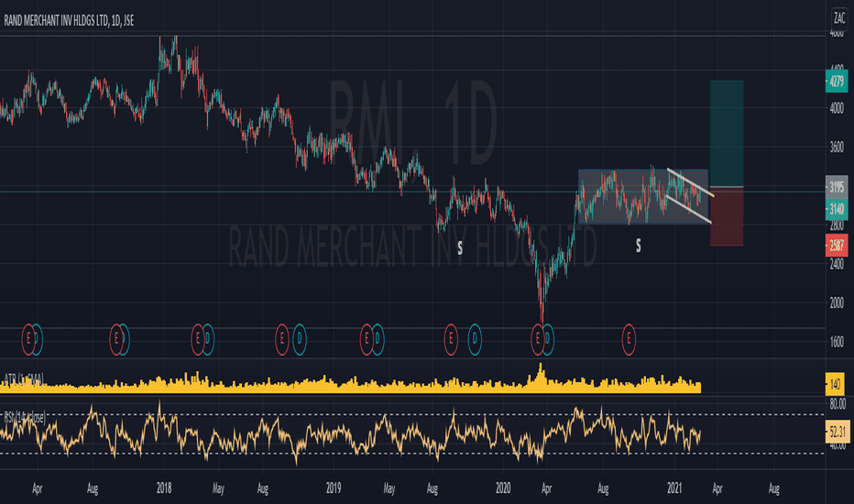Select the green profit zone of long position
Screen dimensions: 854x504
pos(727,134)
